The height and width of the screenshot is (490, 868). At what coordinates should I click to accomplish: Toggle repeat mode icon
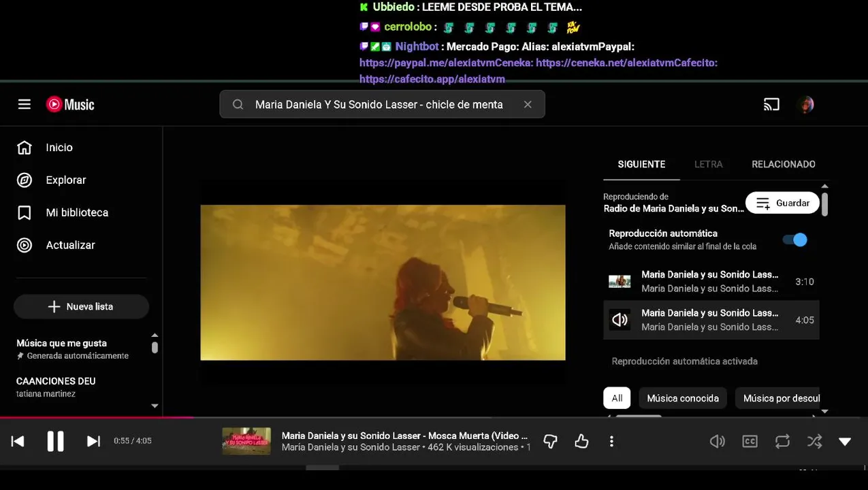(782, 442)
